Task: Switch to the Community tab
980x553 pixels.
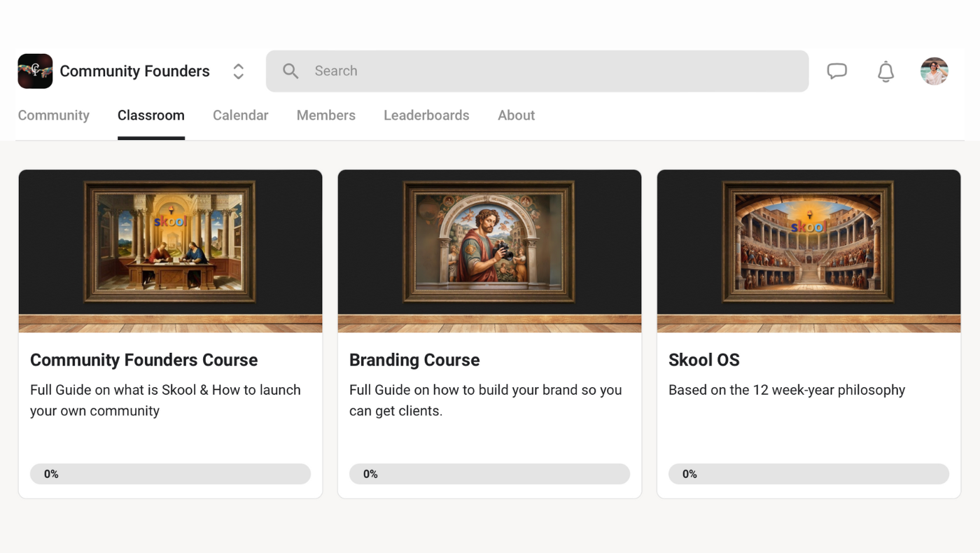Action: coord(53,115)
